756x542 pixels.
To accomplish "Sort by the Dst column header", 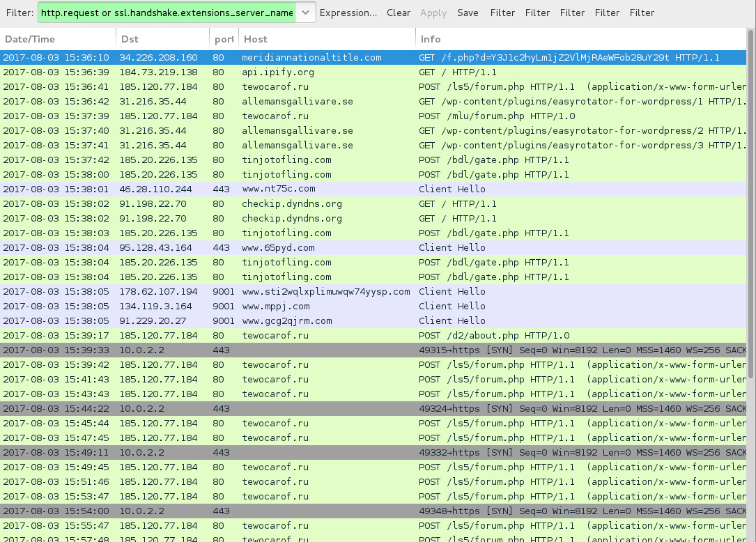I will click(x=162, y=39).
